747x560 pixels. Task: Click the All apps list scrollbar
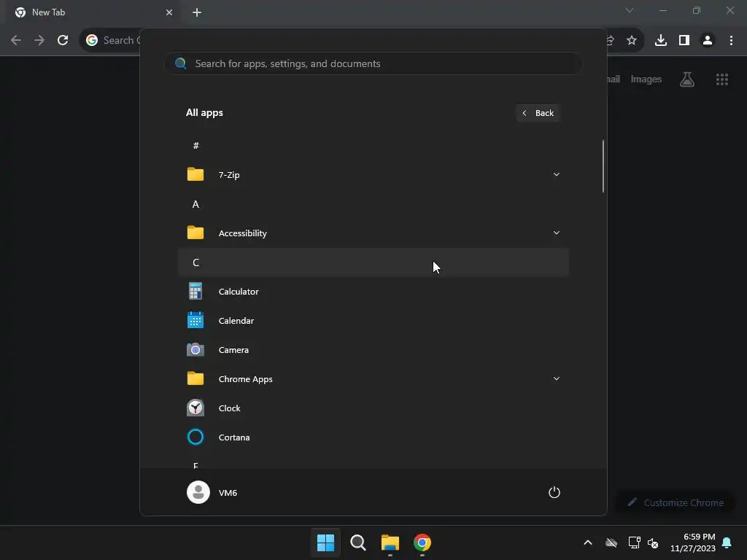pyautogui.click(x=603, y=166)
